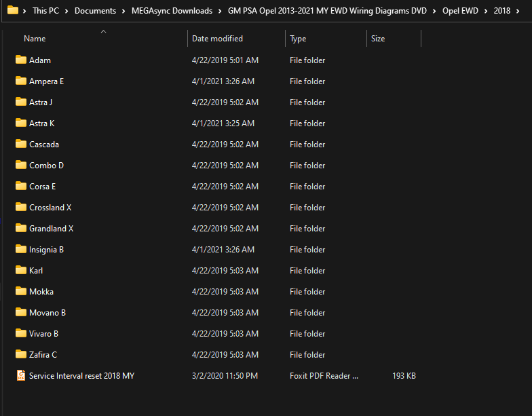This screenshot has width=532, height=416.
Task: Select Service Interval reset 2018 MY file name
Action: pos(81,376)
